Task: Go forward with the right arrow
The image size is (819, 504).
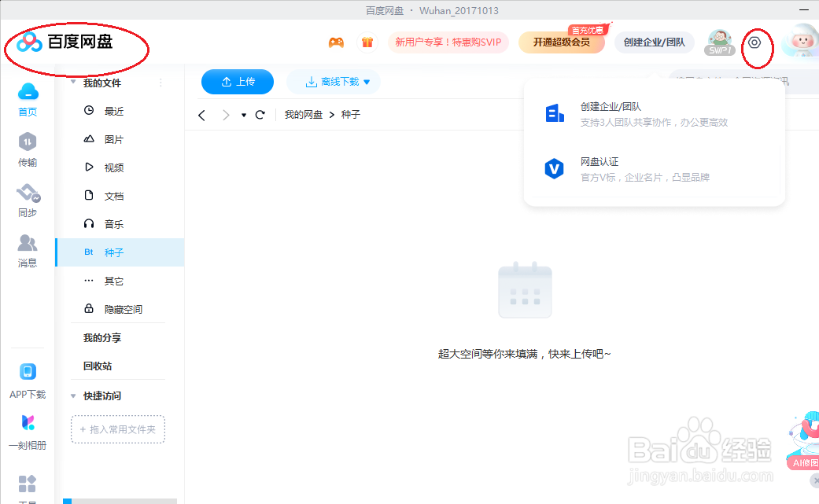Action: click(x=226, y=115)
